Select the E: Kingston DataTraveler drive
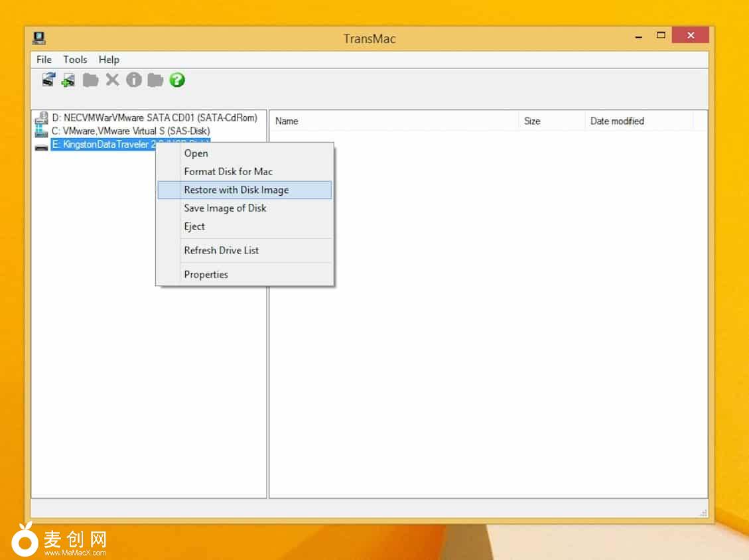This screenshot has height=560, width=749. coord(103,145)
